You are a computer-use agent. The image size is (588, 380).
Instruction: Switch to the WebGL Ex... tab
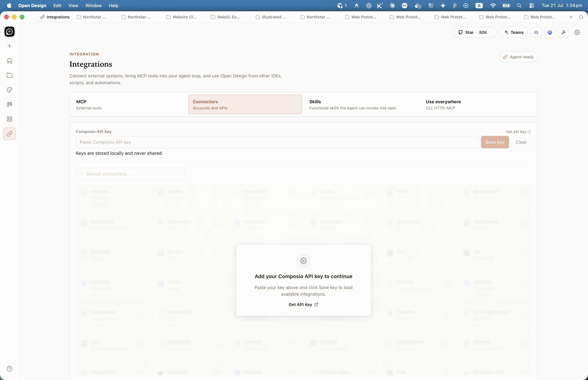226,17
